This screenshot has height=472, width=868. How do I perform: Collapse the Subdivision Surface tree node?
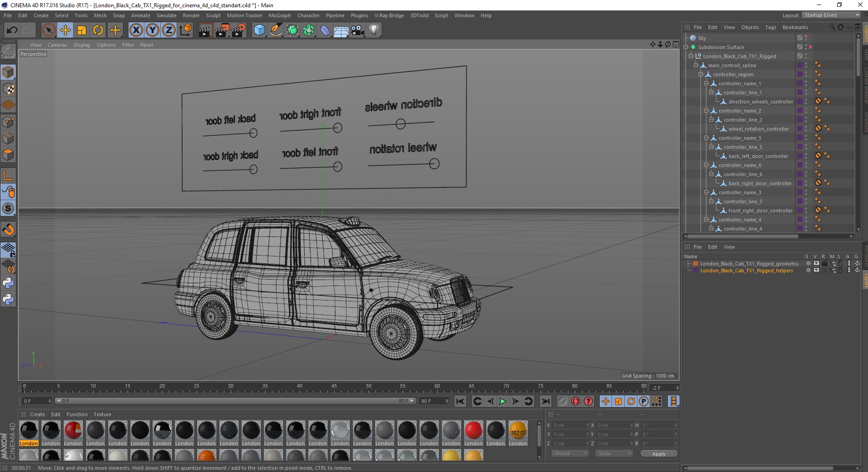[x=686, y=47]
